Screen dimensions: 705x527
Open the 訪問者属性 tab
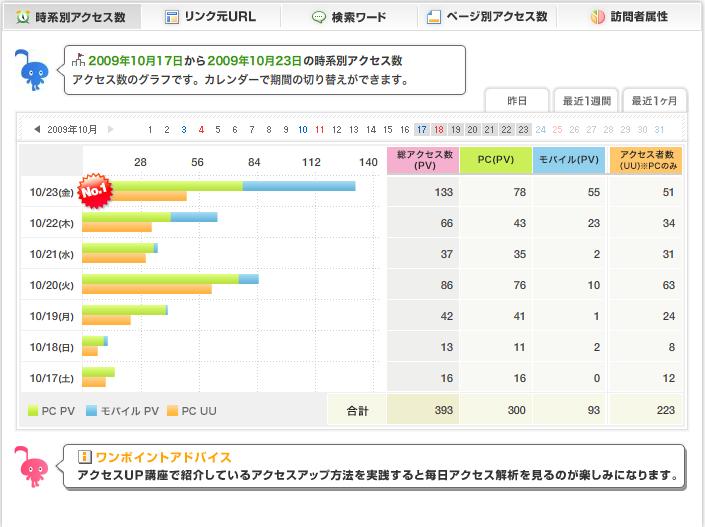629,17
